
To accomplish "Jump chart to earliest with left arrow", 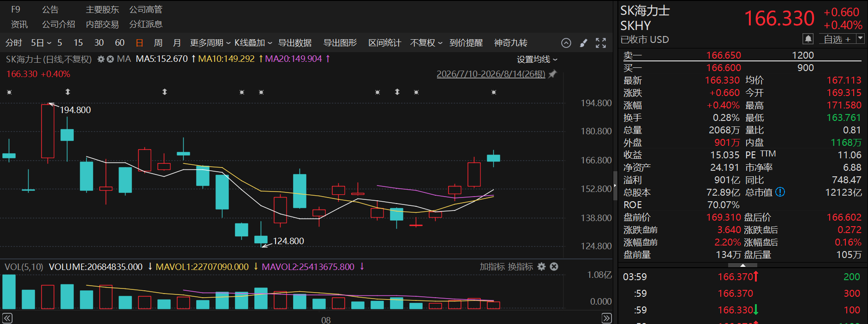I will 7,318.
